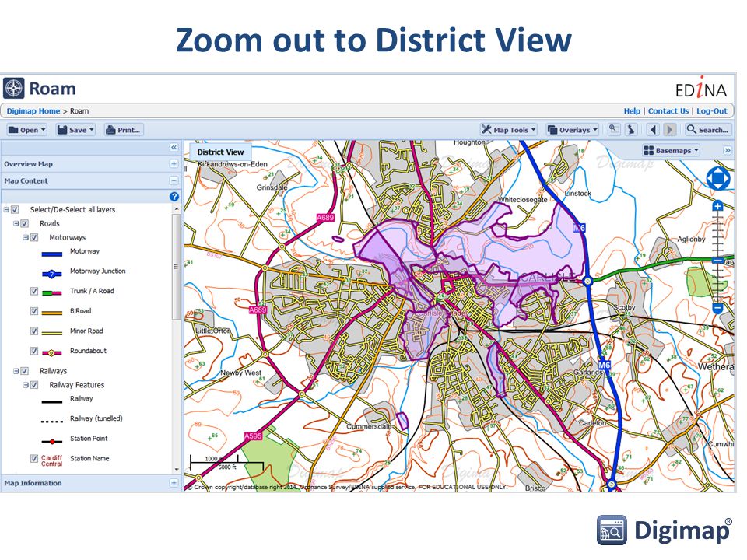Collapse the Map Content panel

(x=174, y=180)
